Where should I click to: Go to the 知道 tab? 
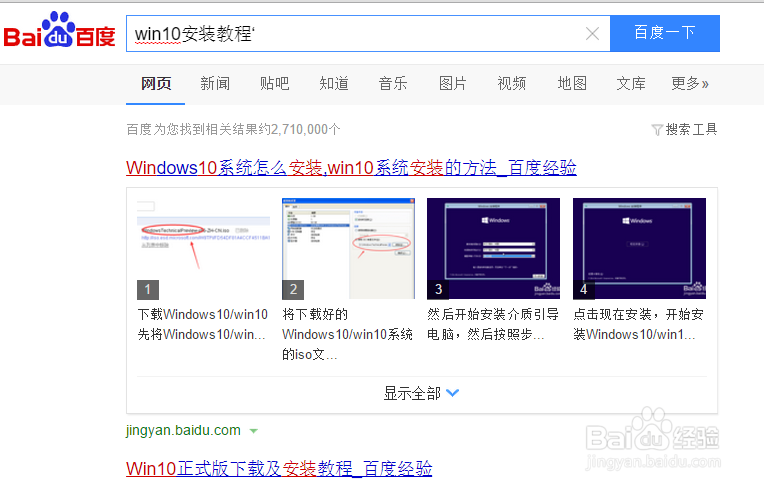pyautogui.click(x=334, y=84)
